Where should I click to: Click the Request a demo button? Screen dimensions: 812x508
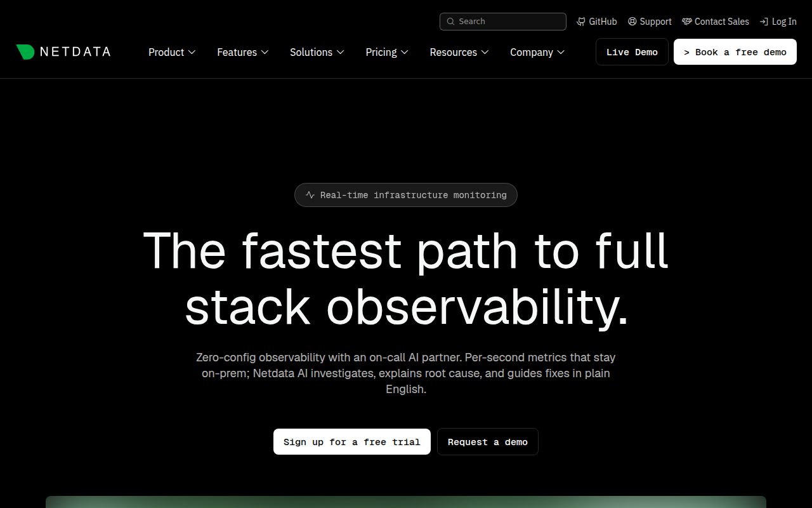click(x=488, y=442)
